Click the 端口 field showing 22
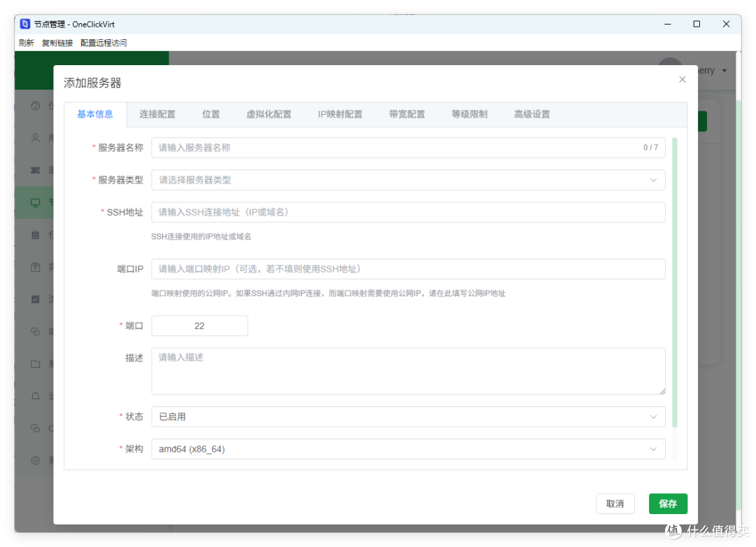756x547 pixels. pyautogui.click(x=199, y=326)
